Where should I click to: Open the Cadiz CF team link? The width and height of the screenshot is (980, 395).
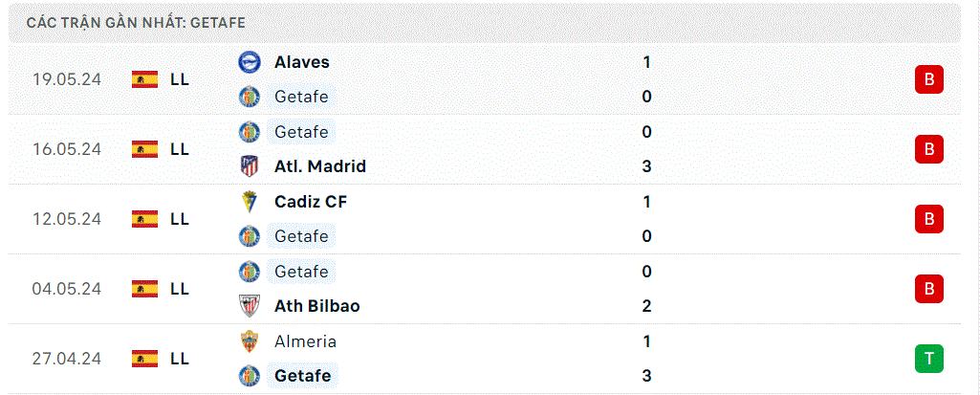(x=311, y=201)
